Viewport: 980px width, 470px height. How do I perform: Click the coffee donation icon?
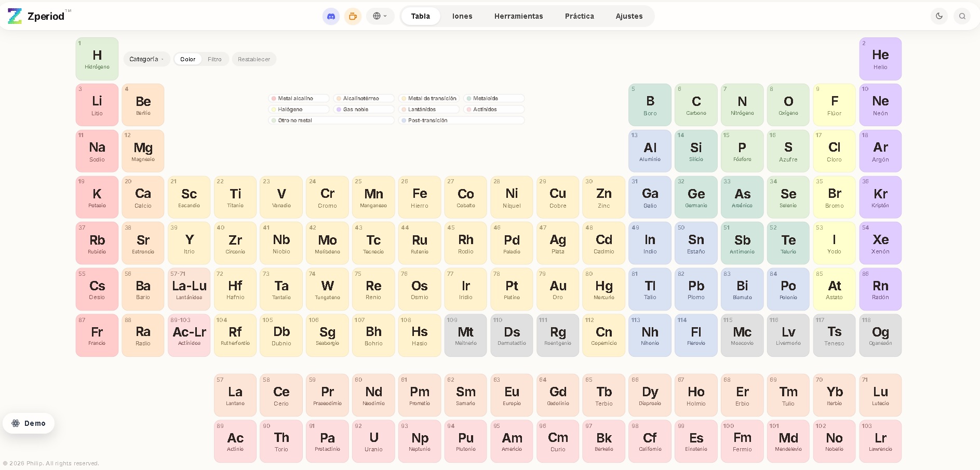(353, 16)
